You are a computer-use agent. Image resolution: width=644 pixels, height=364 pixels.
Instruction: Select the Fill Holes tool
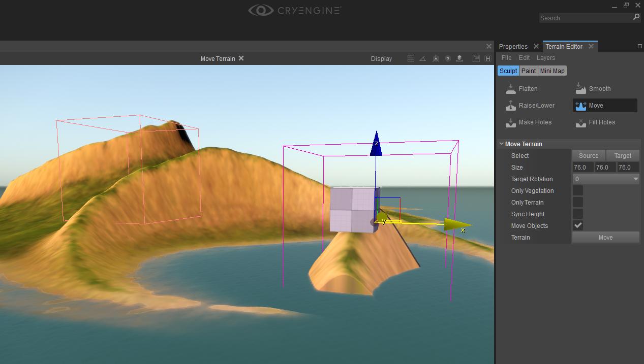point(595,122)
